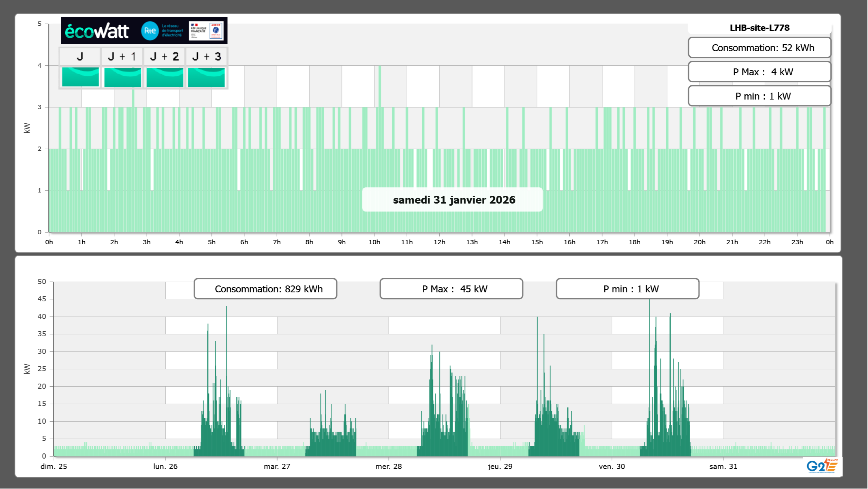The height and width of the screenshot is (489, 868).
Task: Click the RTE round logo
Action: click(x=150, y=31)
